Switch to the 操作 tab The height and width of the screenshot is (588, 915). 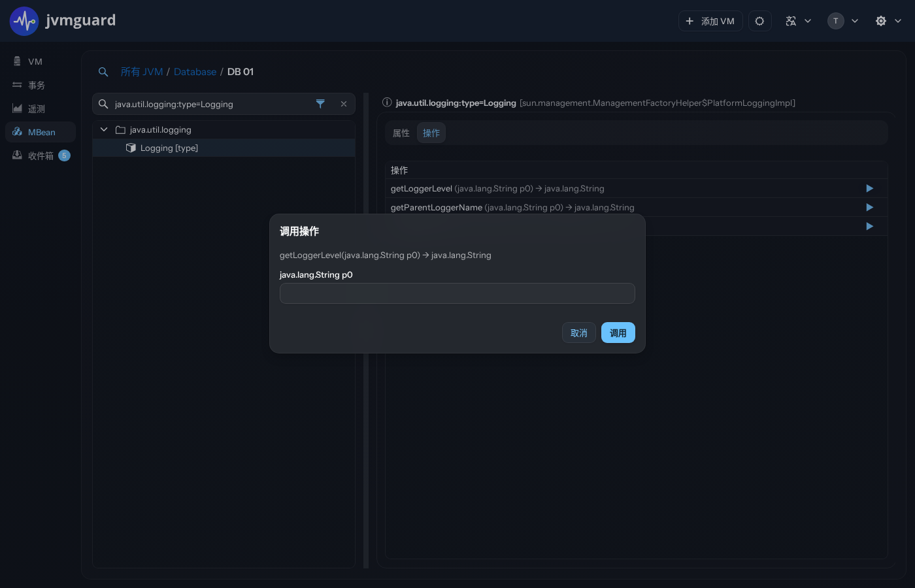pos(431,133)
